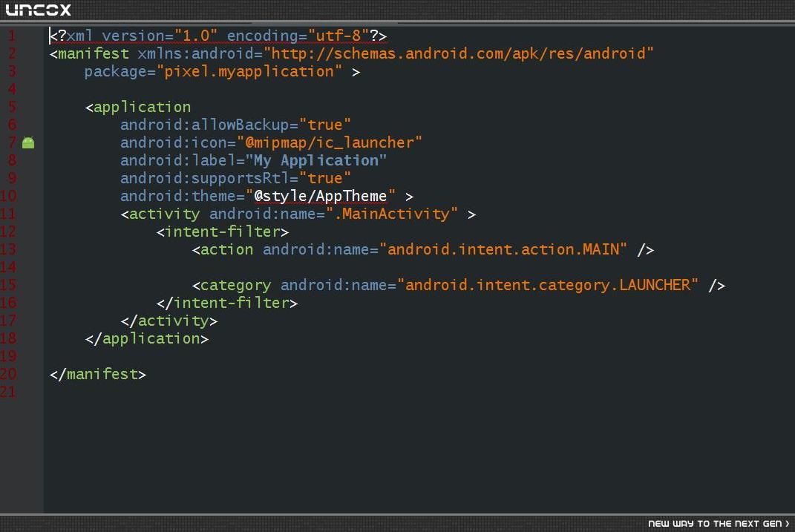Click the "pixel.myapplication" package value

click(249, 71)
